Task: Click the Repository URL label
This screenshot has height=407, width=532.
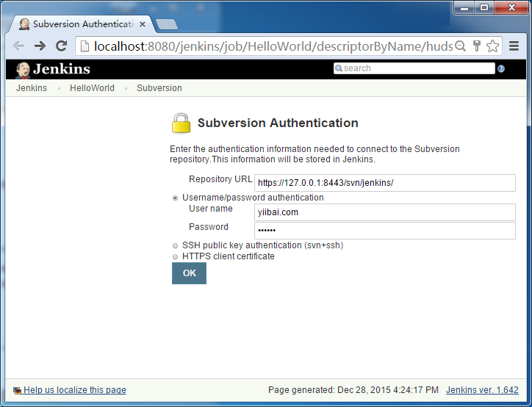Action: point(220,179)
